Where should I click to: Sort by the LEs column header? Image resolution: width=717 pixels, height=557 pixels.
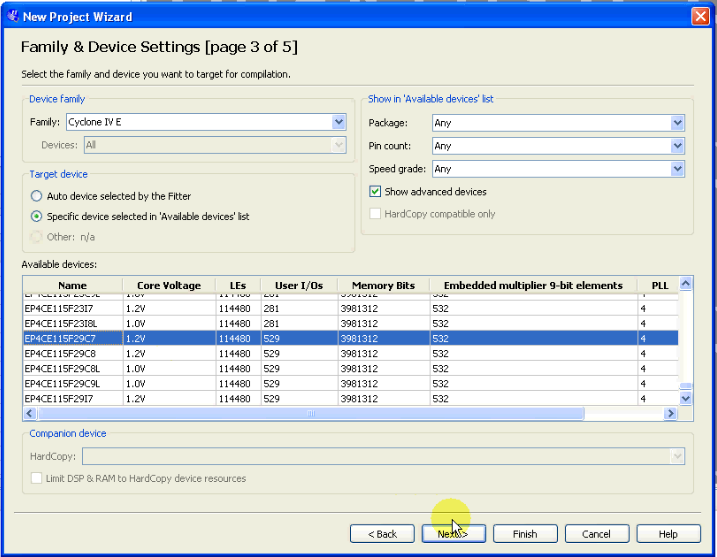[x=238, y=285]
